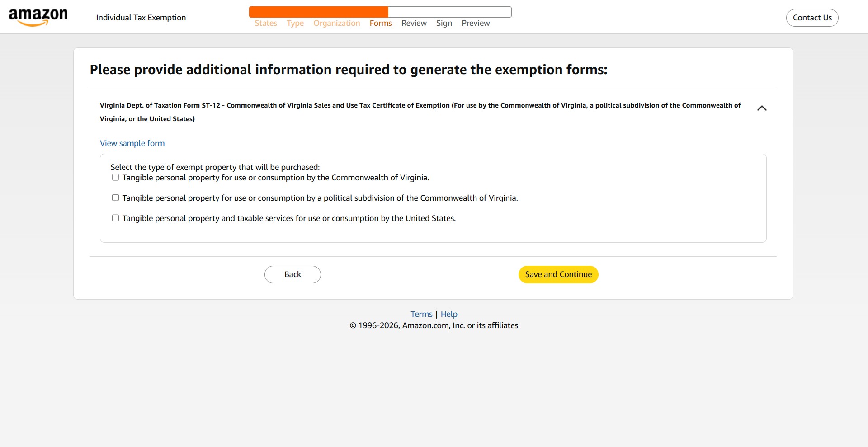The width and height of the screenshot is (868, 447).
Task: Select the Organization step
Action: (x=336, y=23)
